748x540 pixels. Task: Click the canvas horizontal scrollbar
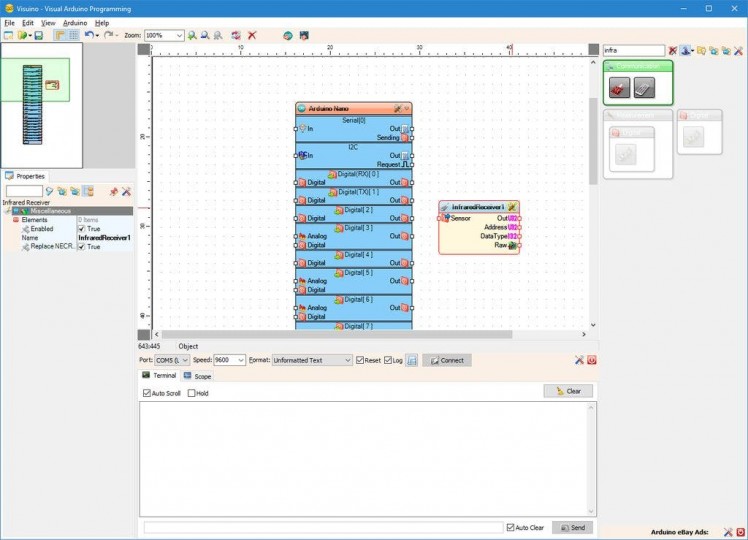[x=335, y=334]
